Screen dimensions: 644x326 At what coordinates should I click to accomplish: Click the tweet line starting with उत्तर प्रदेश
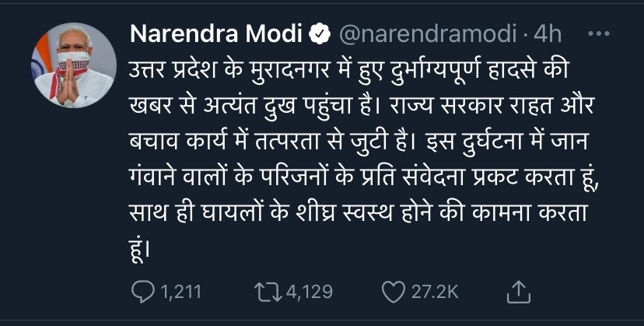point(348,71)
